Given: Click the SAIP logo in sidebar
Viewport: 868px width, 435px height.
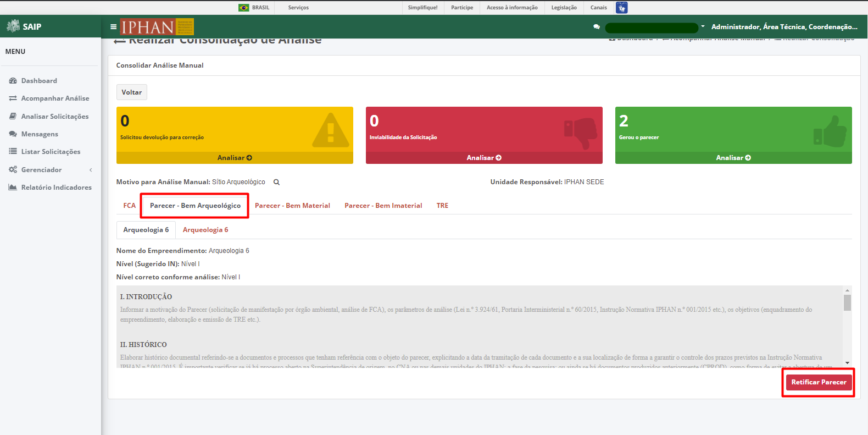Looking at the screenshot, I should tap(24, 26).
